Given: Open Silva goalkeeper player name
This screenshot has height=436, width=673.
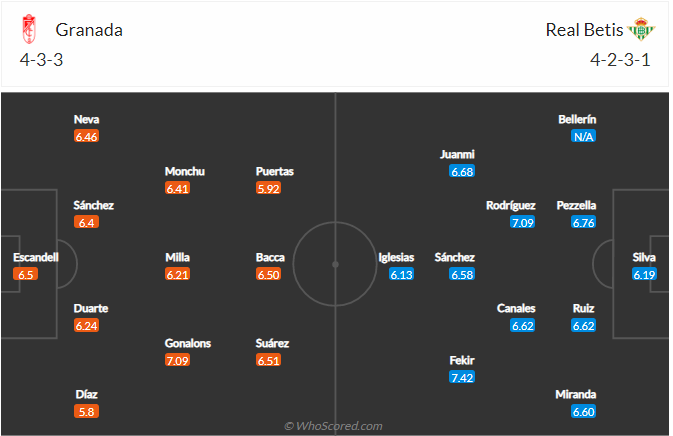Looking at the screenshot, I should click(x=644, y=257).
